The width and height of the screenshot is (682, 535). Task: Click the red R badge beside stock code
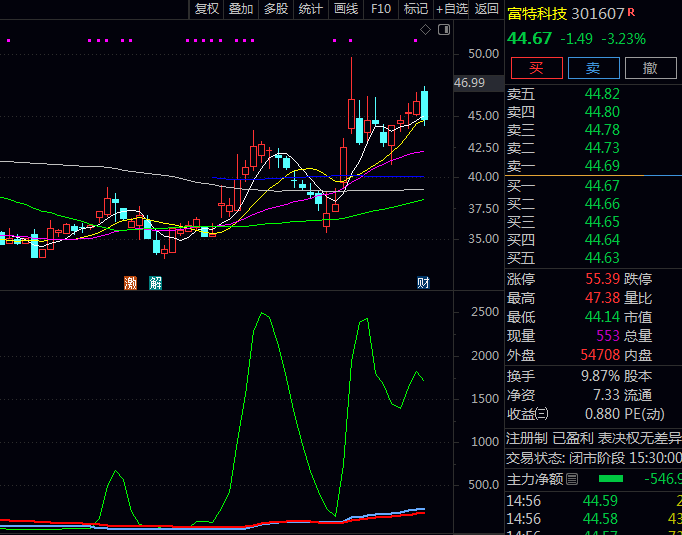(632, 12)
